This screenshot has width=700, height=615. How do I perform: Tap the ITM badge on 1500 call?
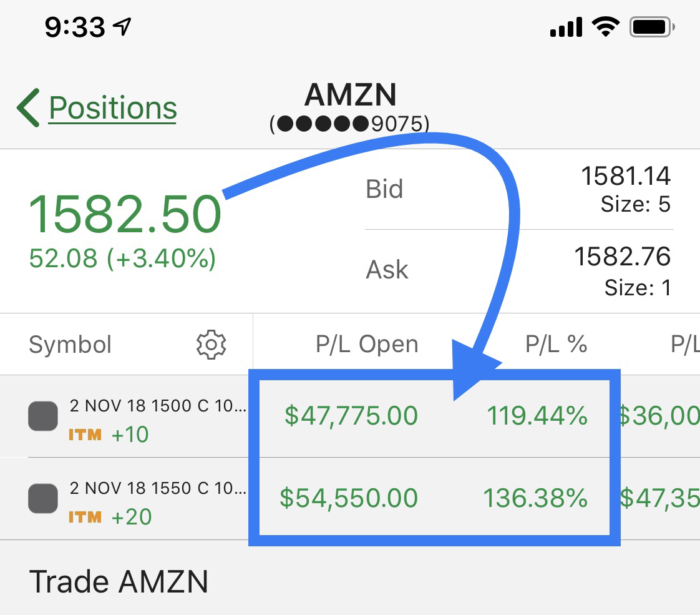click(85, 434)
